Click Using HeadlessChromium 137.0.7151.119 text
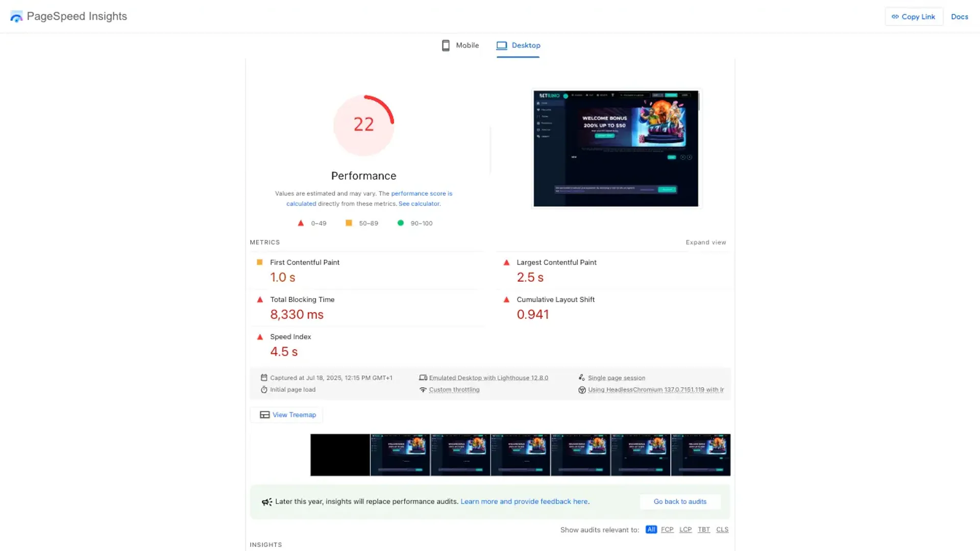 click(656, 390)
